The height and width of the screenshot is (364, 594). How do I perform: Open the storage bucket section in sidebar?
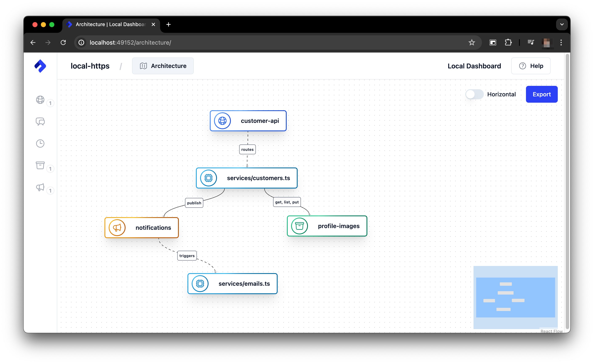40,166
